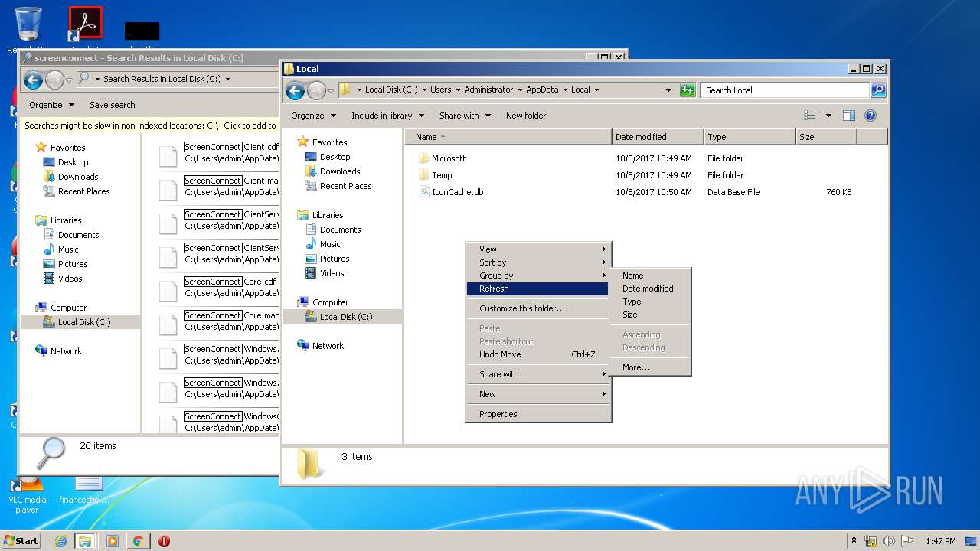Click the Type column header

click(x=750, y=137)
